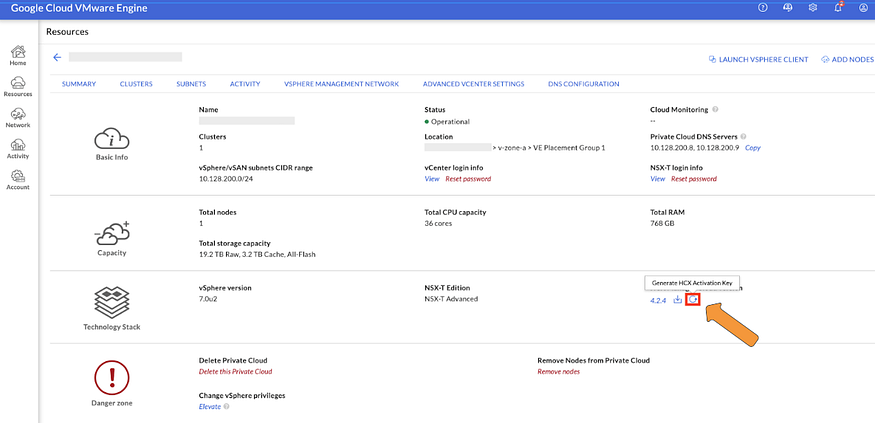Click the Cloud Monitoring info icon

(x=715, y=110)
